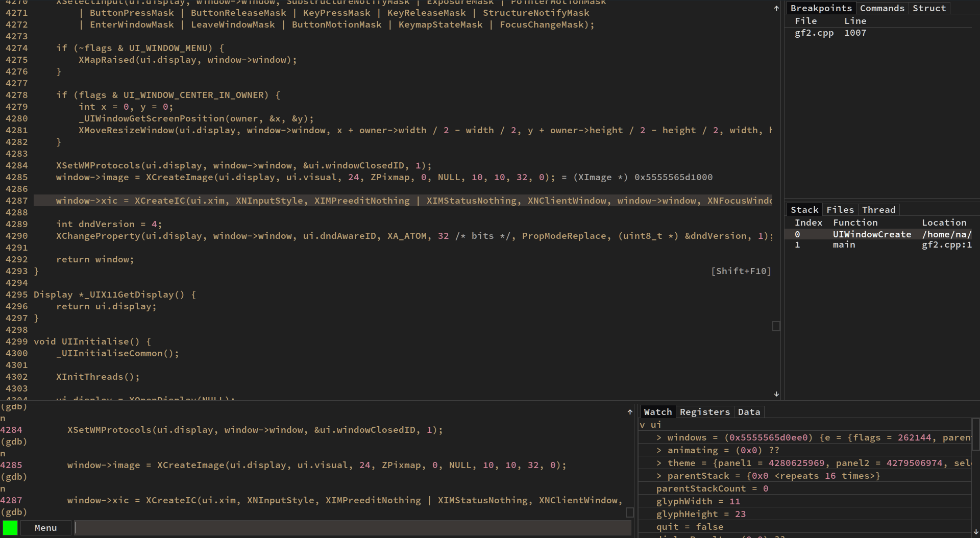Screen dimensions: 980x538
Task: Switch to the Data tab
Action: tap(749, 412)
